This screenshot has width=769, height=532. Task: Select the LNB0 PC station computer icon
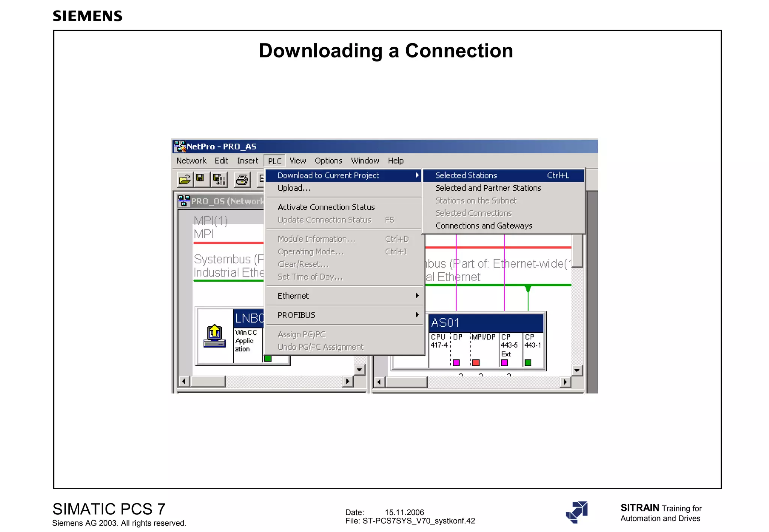coord(214,336)
